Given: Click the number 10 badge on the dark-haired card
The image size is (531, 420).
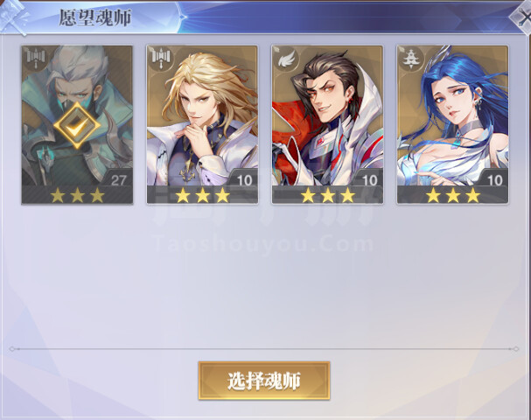Looking at the screenshot, I should (x=370, y=180).
